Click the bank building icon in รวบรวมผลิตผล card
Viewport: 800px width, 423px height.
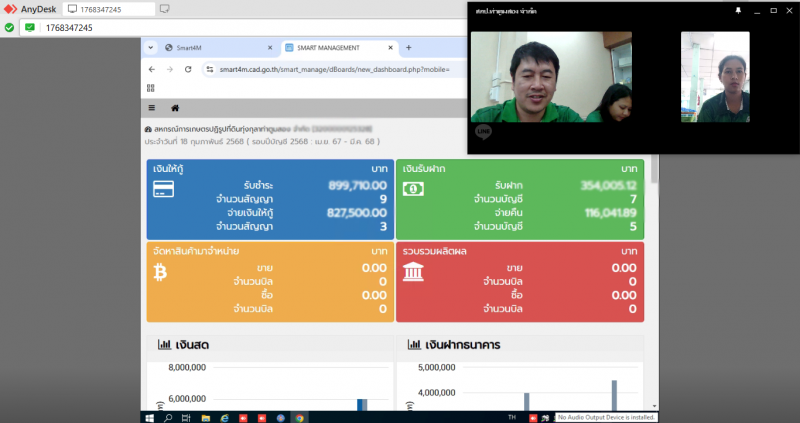pos(413,271)
